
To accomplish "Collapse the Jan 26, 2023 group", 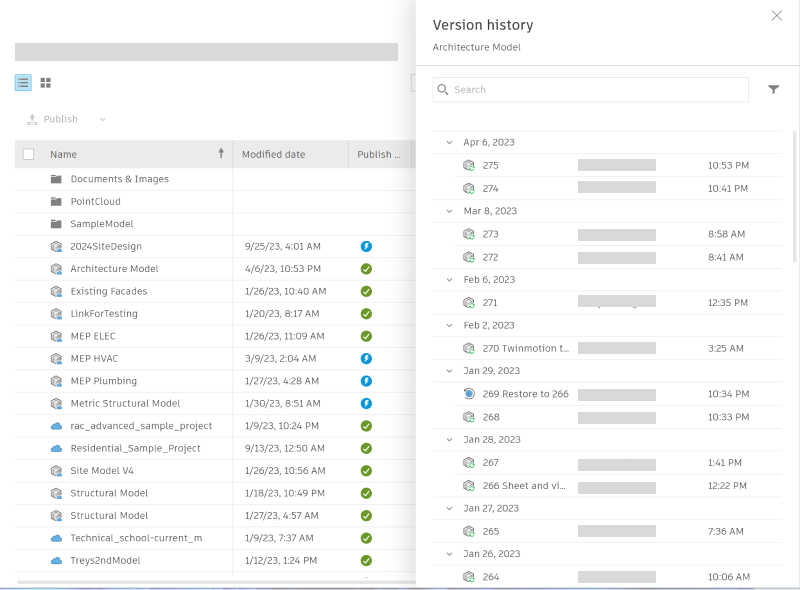I will pos(449,554).
